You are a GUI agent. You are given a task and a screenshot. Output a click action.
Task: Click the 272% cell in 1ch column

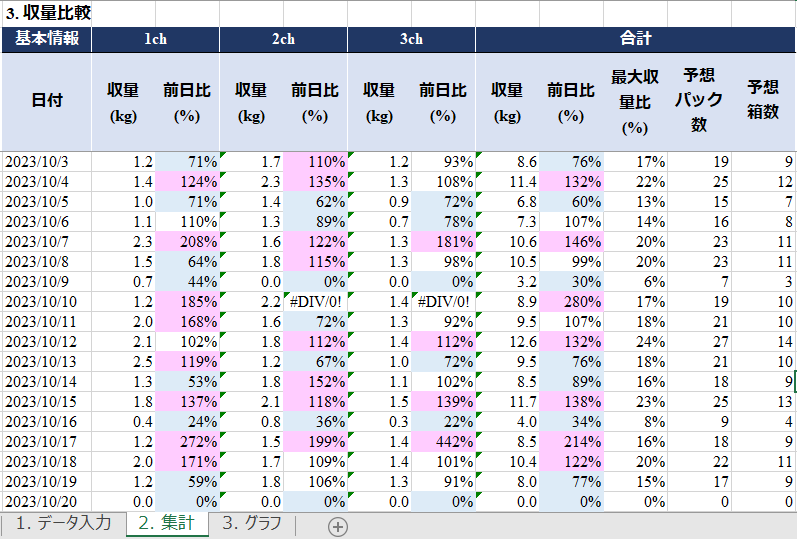(x=188, y=442)
